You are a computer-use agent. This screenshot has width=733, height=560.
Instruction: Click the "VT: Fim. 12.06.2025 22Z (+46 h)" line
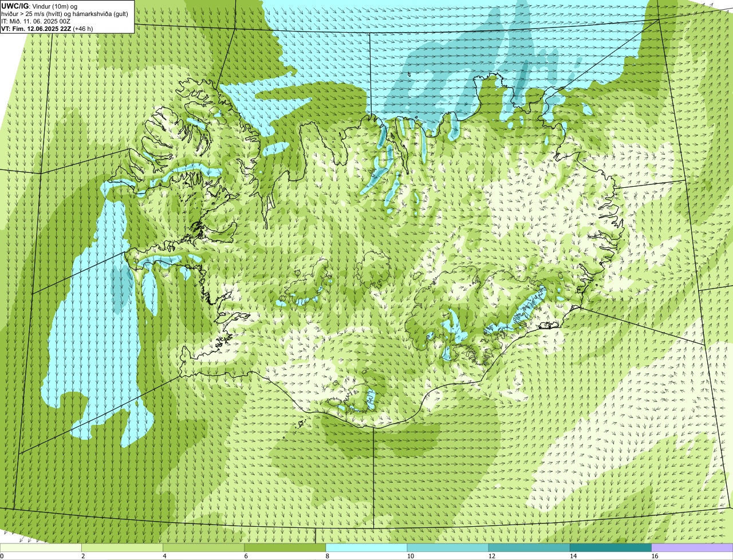click(47, 29)
